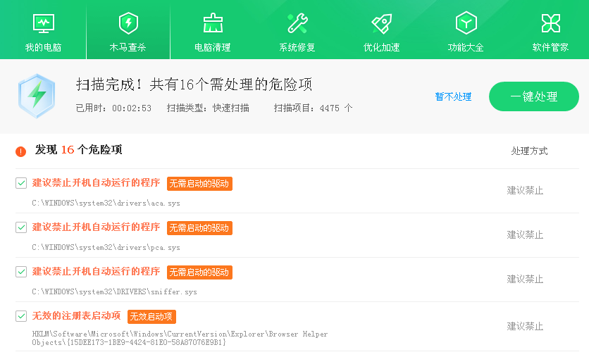This screenshot has width=589, height=364.
Task: Click 建议禁止 action for registry startup item
Action: [525, 327]
